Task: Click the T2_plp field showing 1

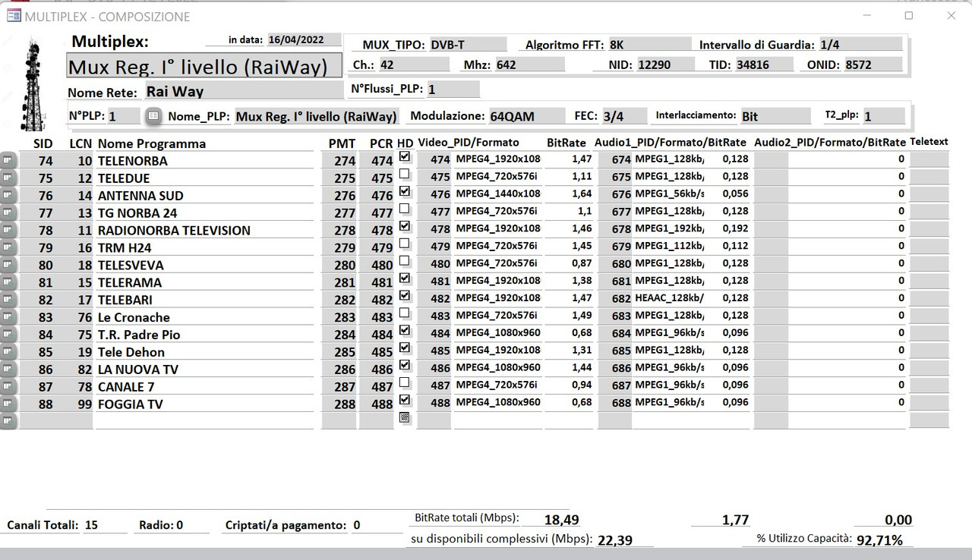Action: click(883, 116)
